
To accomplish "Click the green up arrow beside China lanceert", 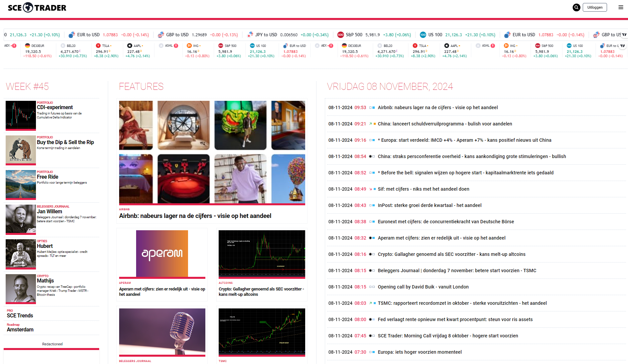I will pos(370,124).
